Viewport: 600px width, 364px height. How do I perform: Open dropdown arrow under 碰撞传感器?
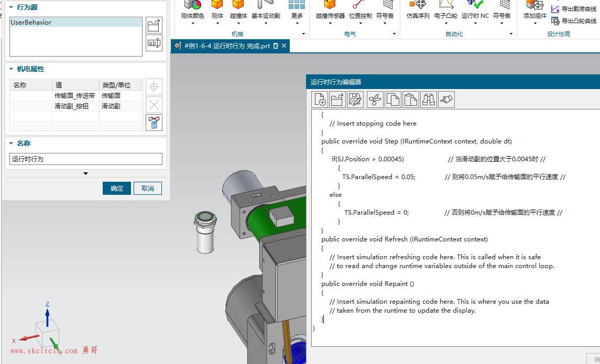330,24
